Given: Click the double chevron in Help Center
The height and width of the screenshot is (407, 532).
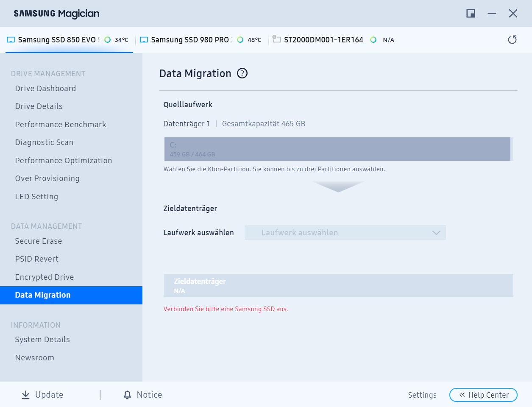Looking at the screenshot, I should (462, 395).
